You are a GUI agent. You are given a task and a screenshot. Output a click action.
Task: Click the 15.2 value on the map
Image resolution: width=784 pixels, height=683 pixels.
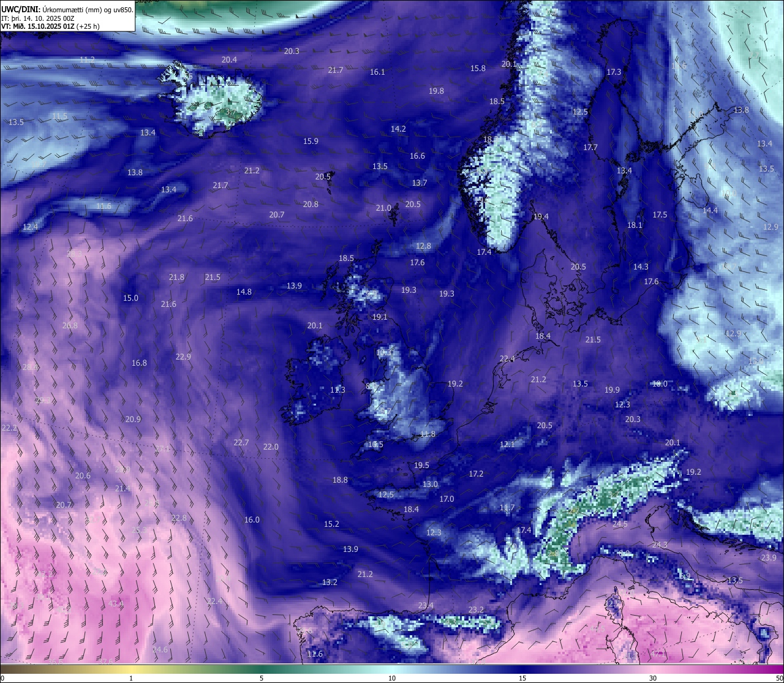pyautogui.click(x=331, y=524)
